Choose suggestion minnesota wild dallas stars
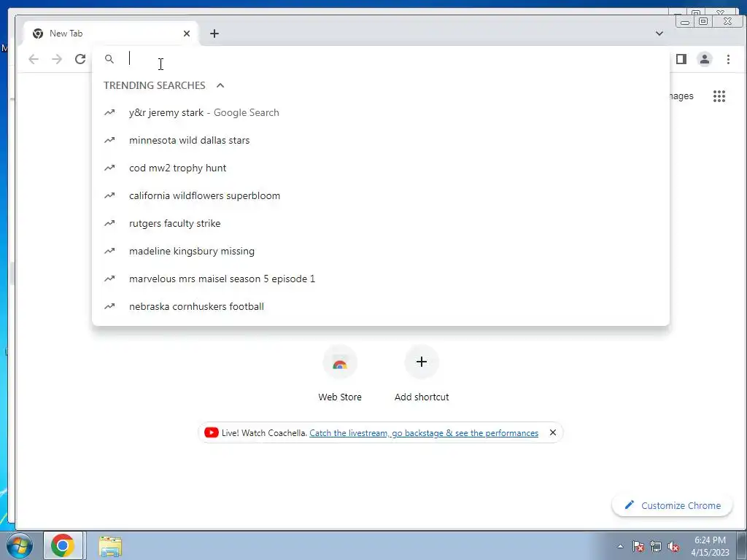The height and width of the screenshot is (560, 747). pyautogui.click(x=381, y=140)
